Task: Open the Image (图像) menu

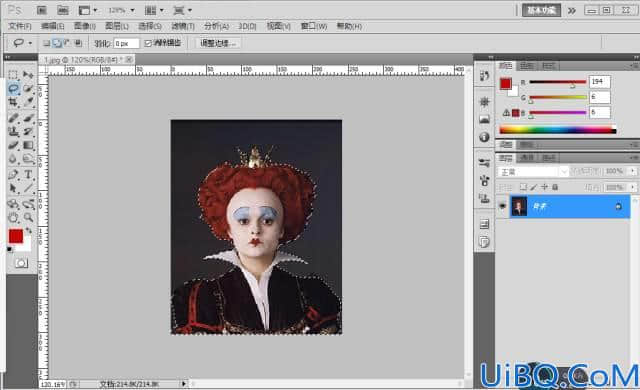Action: 85,27
